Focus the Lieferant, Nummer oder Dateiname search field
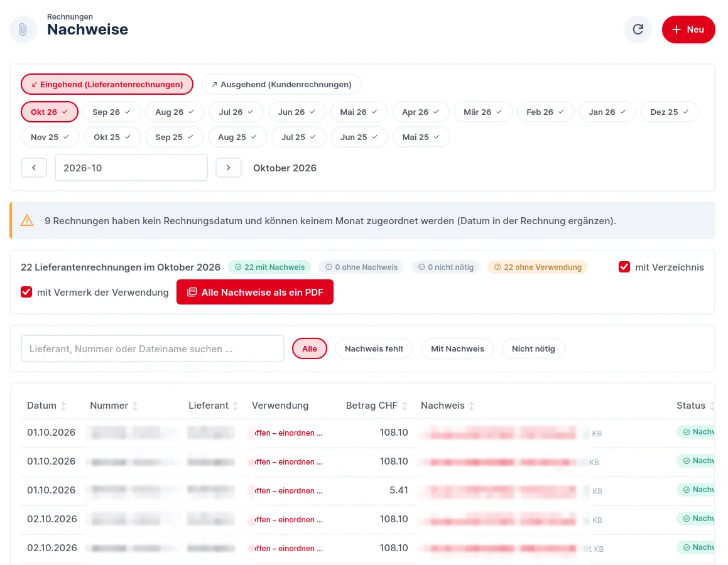 coord(152,349)
